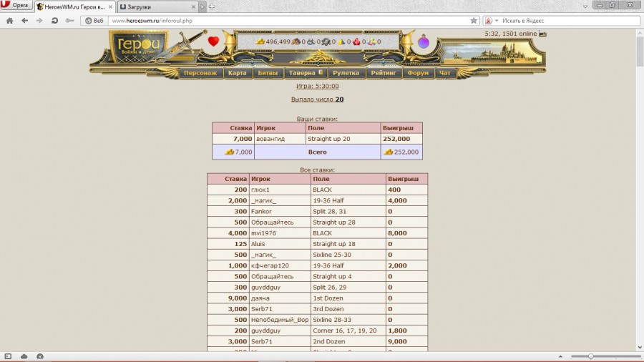
Task: Open player вовангид profile
Action: pos(270,139)
